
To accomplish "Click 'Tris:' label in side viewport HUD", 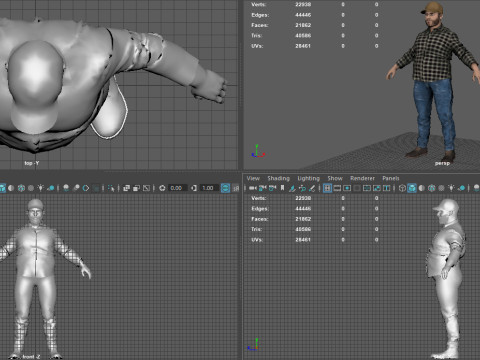I will [x=256, y=229].
